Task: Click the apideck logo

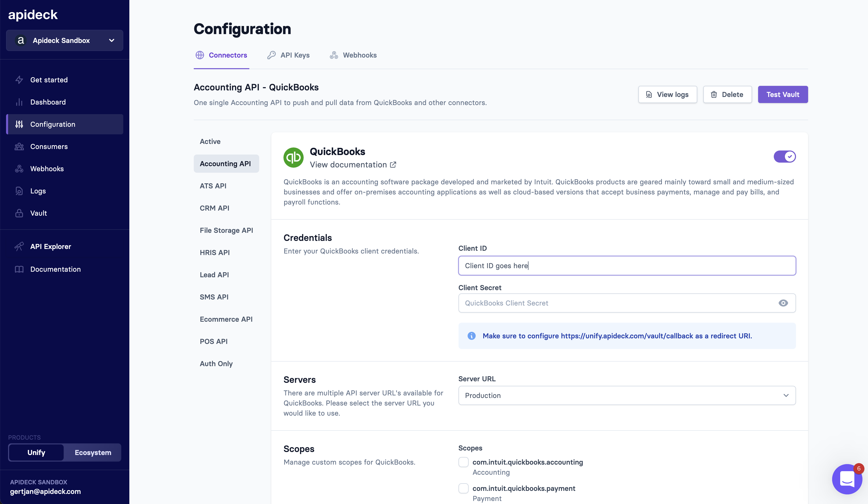Action: click(x=33, y=14)
